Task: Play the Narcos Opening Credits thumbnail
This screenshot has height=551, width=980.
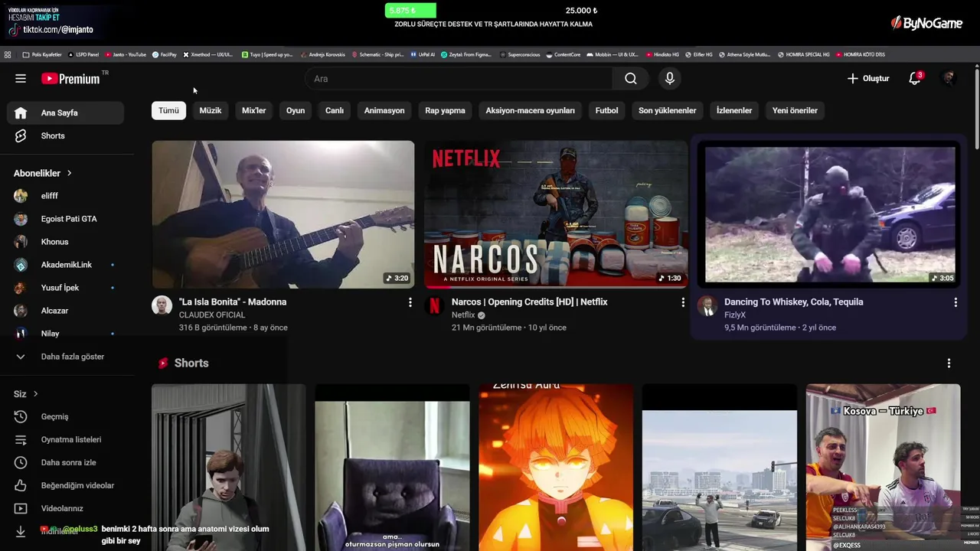Action: (556, 214)
